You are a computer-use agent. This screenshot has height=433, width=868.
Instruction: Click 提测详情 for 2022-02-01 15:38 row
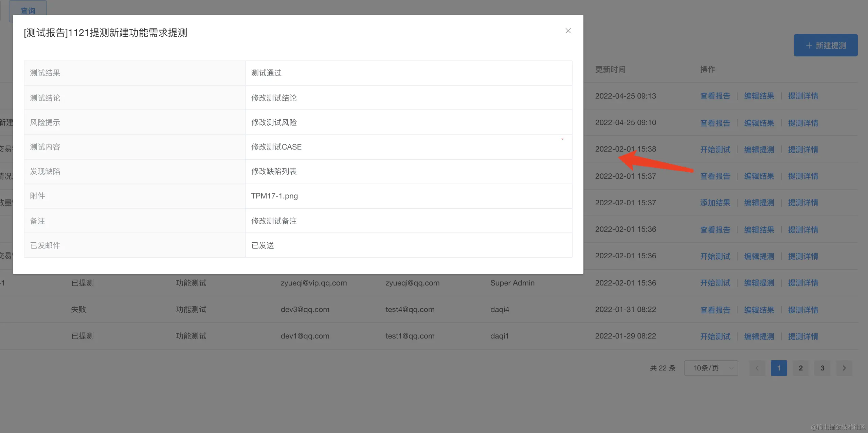[x=803, y=150]
